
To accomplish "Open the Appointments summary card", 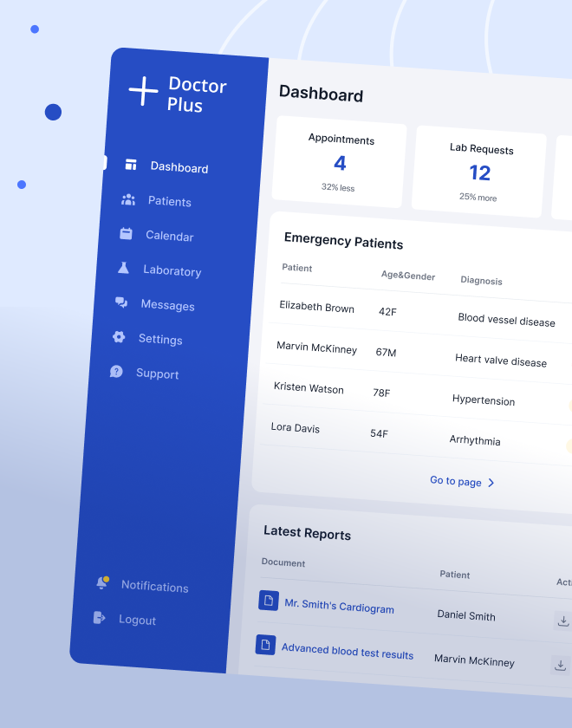I will pyautogui.click(x=340, y=161).
